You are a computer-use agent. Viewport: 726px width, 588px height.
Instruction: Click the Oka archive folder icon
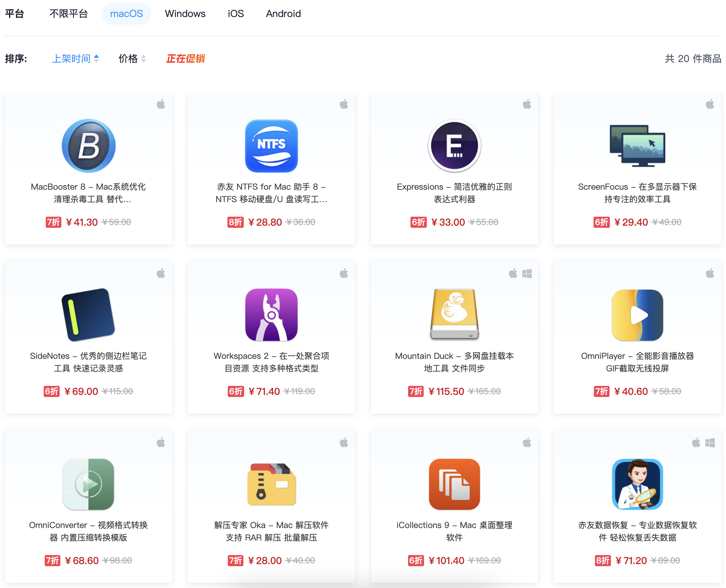[x=271, y=484]
